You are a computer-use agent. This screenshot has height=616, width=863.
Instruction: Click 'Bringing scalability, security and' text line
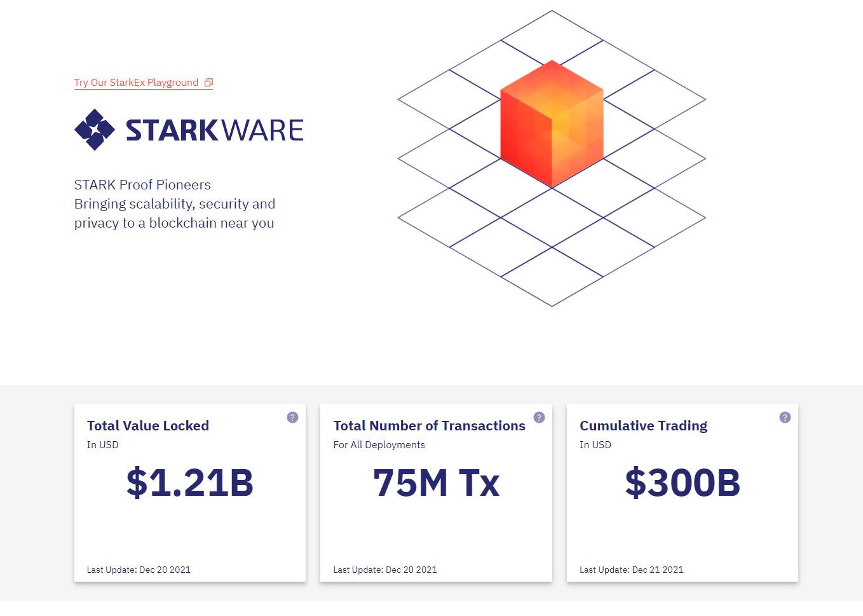coord(175,204)
